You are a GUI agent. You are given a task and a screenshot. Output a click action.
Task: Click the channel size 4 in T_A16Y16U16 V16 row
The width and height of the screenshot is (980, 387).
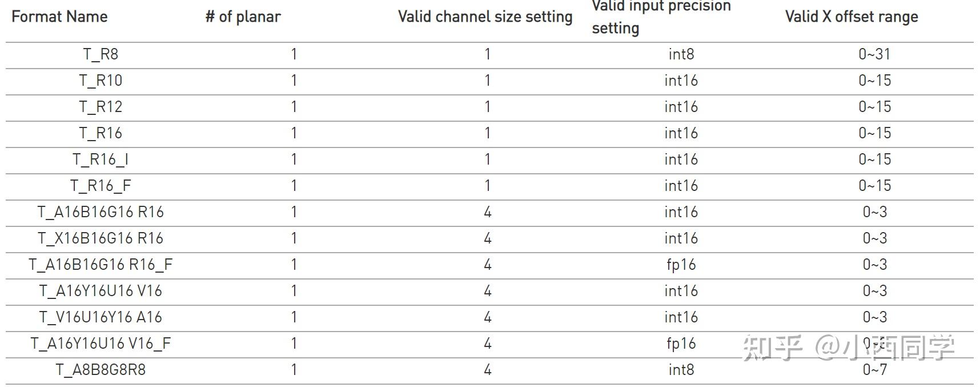point(487,291)
